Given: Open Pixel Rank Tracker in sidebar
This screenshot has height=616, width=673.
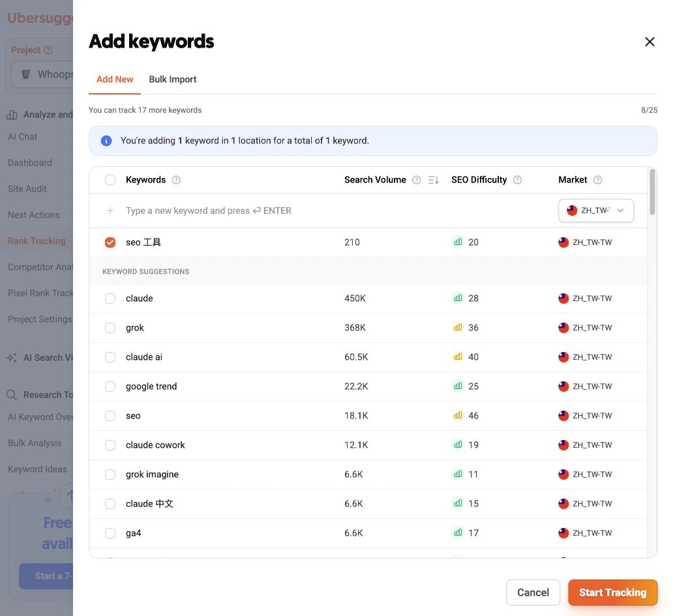Looking at the screenshot, I should click(40, 293).
